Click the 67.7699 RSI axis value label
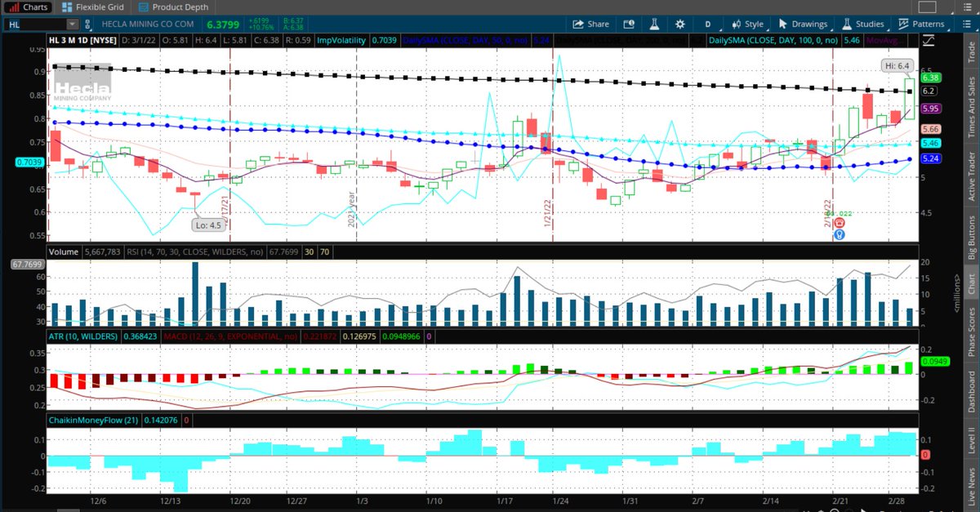 [x=28, y=265]
